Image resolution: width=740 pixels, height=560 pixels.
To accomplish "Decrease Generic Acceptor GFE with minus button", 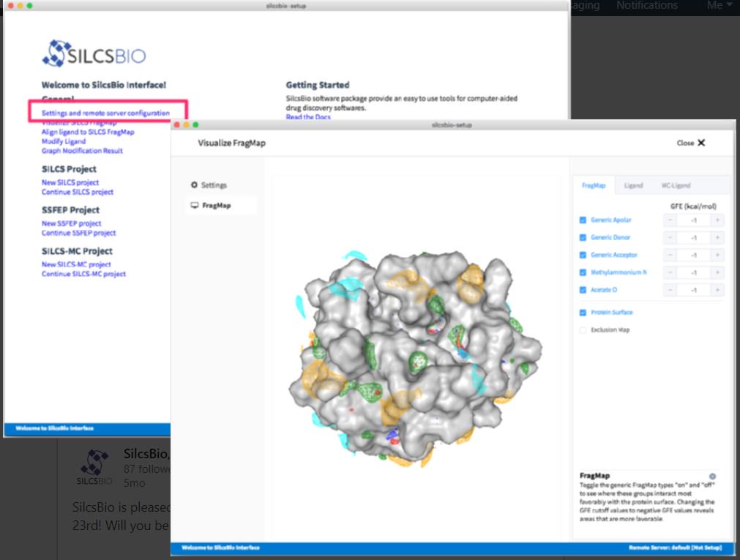I will coord(670,255).
